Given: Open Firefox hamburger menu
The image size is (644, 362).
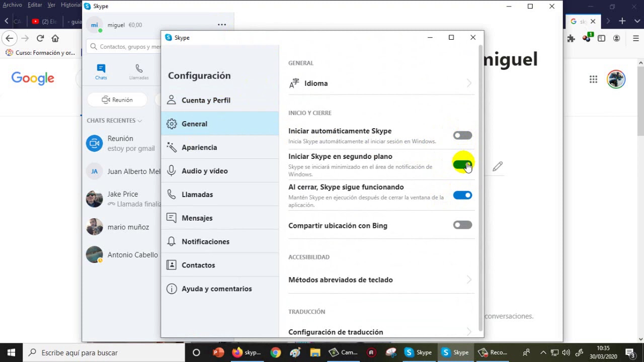Looking at the screenshot, I should tap(636, 38).
